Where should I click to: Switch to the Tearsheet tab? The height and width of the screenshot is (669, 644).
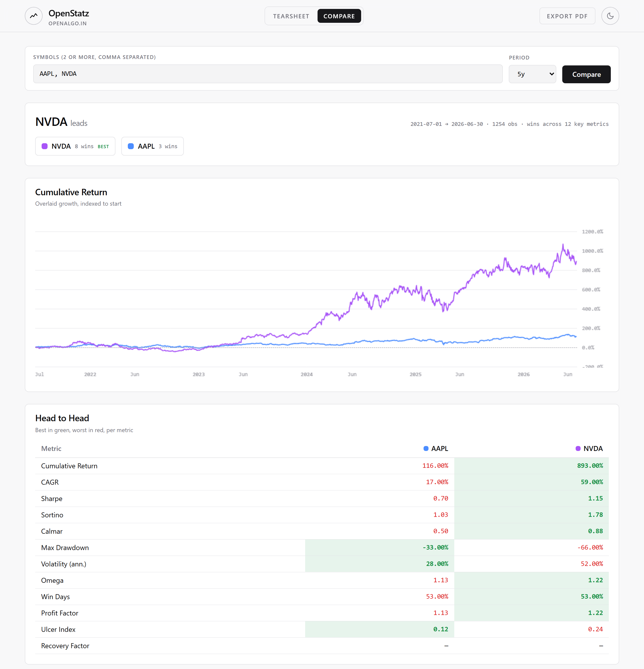(291, 16)
